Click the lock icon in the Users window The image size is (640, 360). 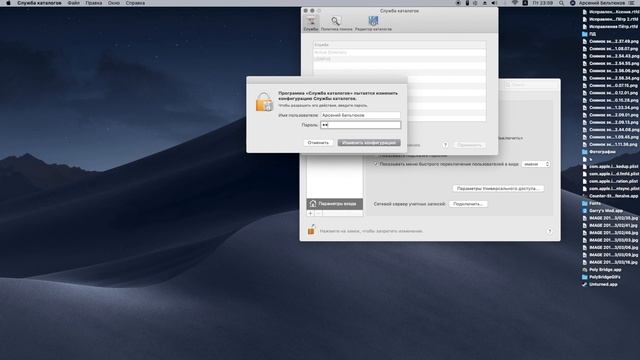(x=311, y=230)
